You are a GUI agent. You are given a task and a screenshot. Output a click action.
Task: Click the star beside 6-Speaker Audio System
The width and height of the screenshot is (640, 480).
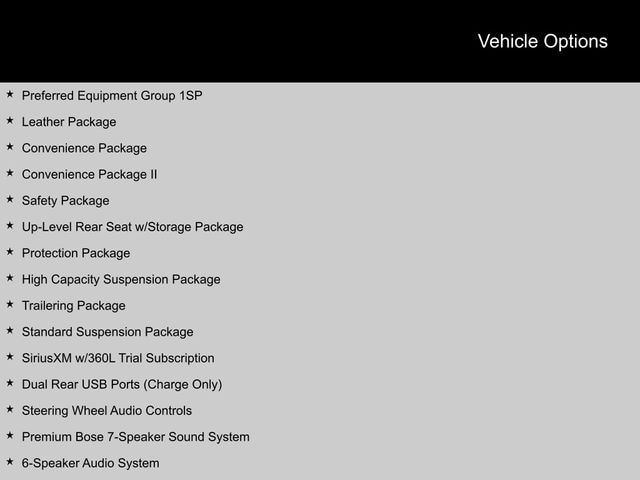pos(10,462)
